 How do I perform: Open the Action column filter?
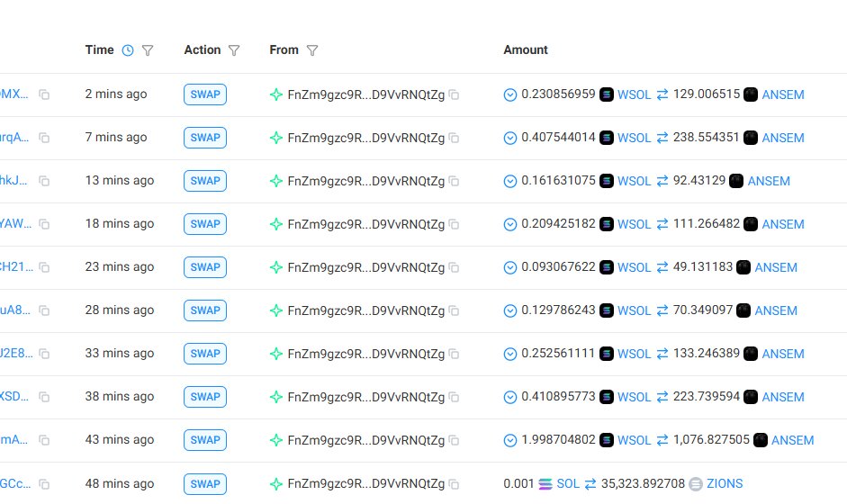234,50
